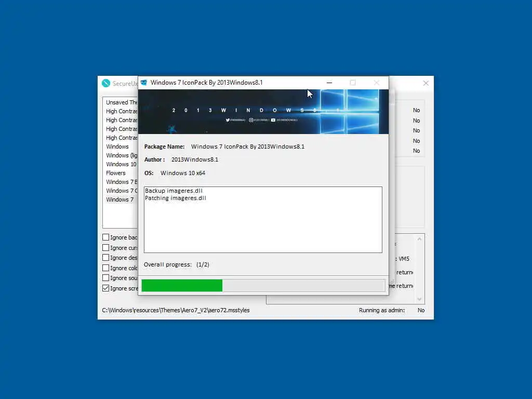Click the 'Windows 10 x64' OS value
Screen dimensions: 532x399
[183, 173]
